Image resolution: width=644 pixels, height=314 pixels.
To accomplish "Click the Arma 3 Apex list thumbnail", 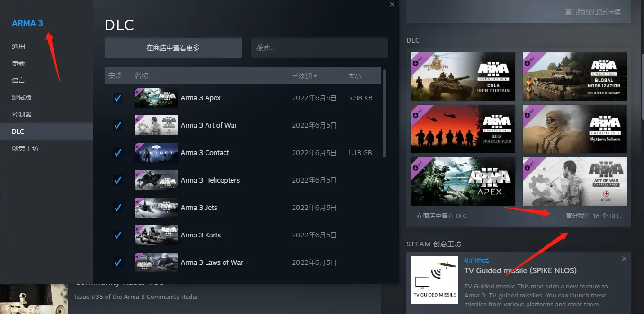I will click(156, 98).
